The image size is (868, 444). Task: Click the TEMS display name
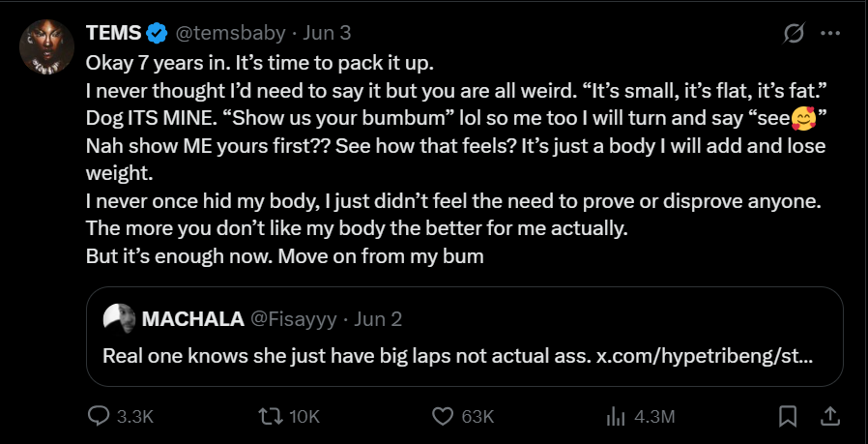(113, 33)
